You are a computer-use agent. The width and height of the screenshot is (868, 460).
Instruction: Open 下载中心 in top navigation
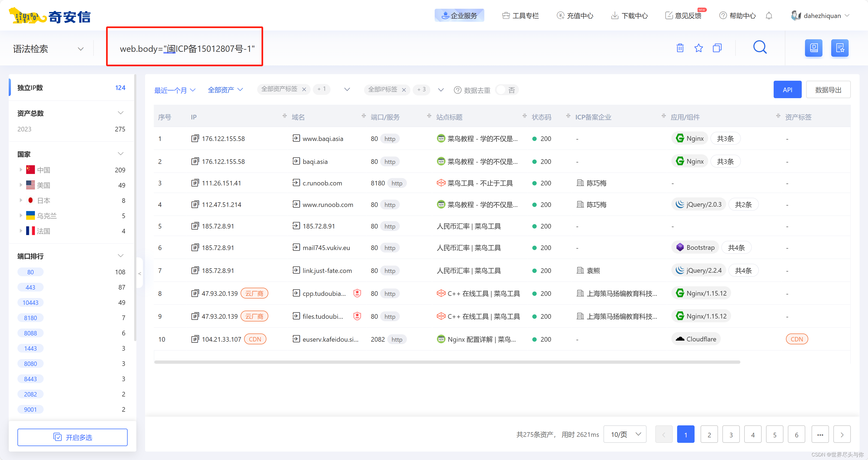click(629, 16)
